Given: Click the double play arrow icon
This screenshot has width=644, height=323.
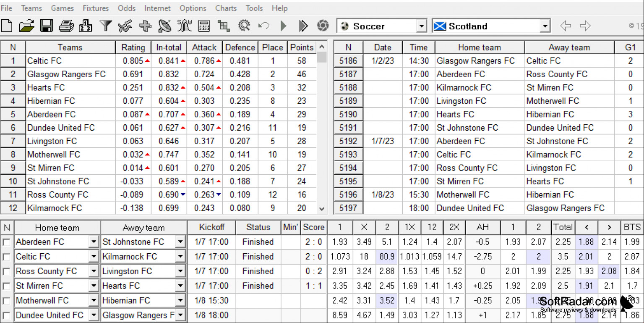Looking at the screenshot, I should pos(303,26).
